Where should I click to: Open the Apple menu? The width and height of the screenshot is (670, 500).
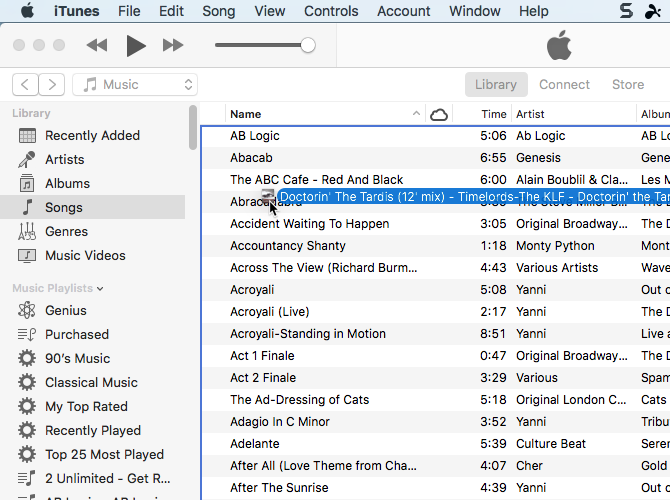[27, 11]
